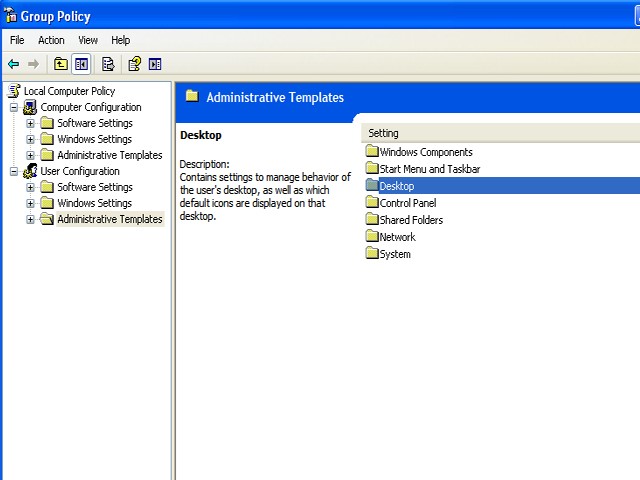
Task: Click the Shared Folders folder icon
Action: pyautogui.click(x=372, y=219)
